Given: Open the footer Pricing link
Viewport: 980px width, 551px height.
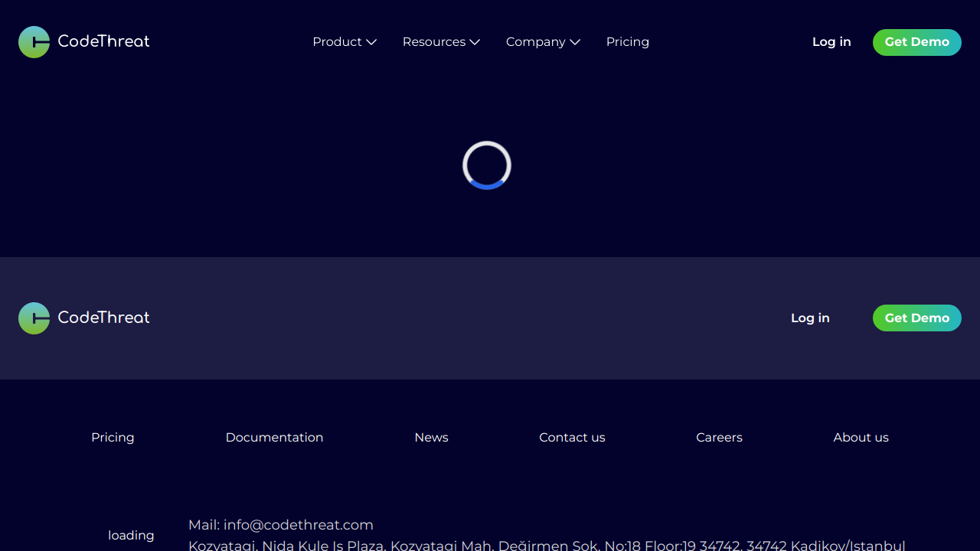Looking at the screenshot, I should pos(113,438).
